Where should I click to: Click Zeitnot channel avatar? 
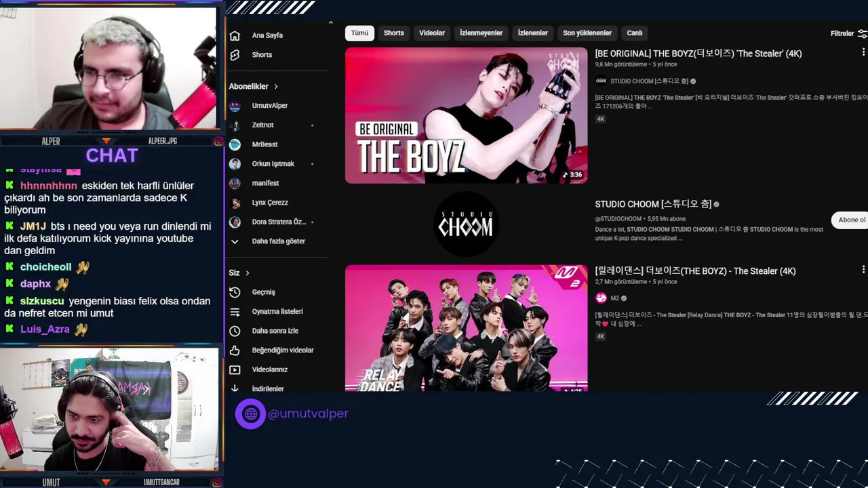(235, 125)
